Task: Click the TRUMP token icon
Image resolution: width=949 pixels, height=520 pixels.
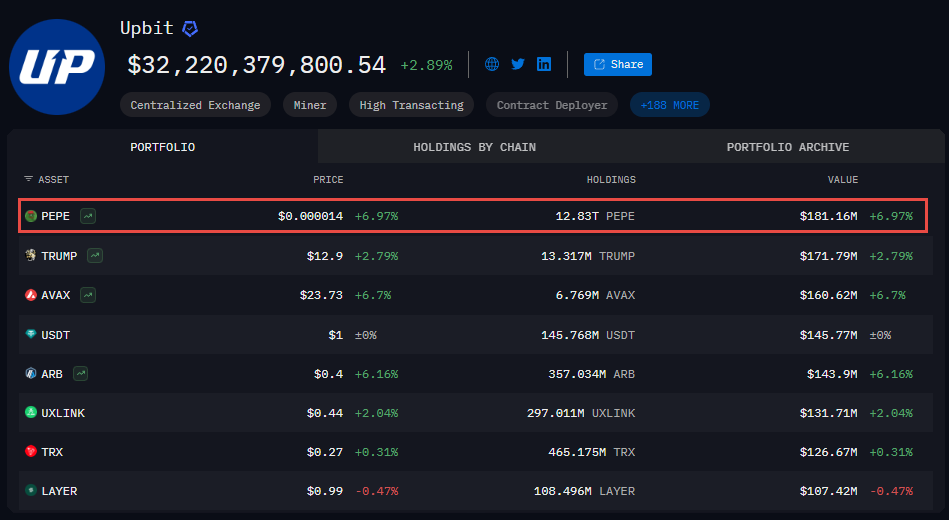Action: (31, 255)
